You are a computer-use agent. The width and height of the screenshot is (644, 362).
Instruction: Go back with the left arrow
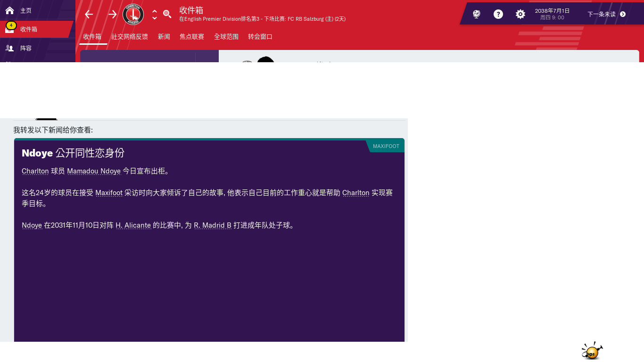click(89, 14)
